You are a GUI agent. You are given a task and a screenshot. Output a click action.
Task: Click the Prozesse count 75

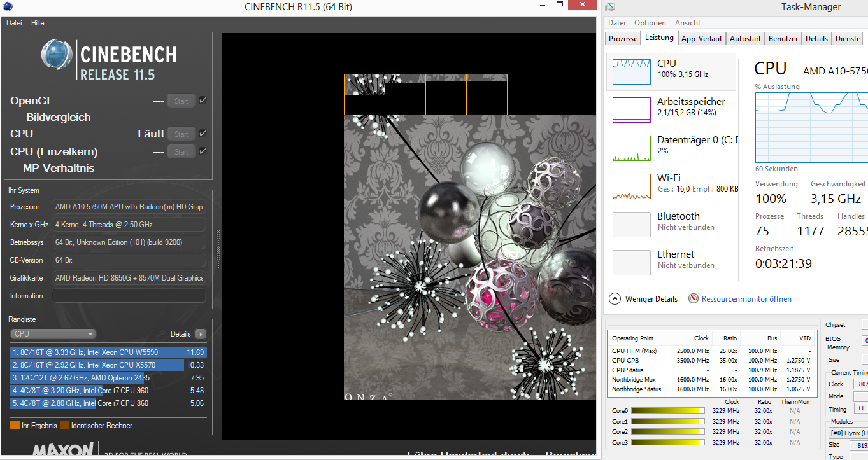(762, 231)
